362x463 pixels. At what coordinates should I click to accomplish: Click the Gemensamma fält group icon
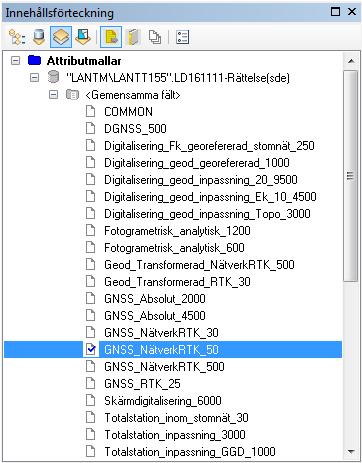coord(72,95)
